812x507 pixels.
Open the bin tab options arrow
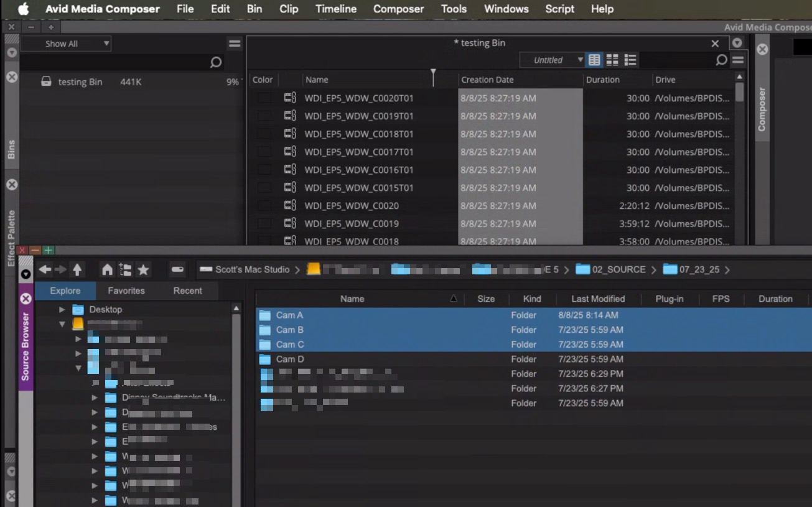pyautogui.click(x=737, y=43)
